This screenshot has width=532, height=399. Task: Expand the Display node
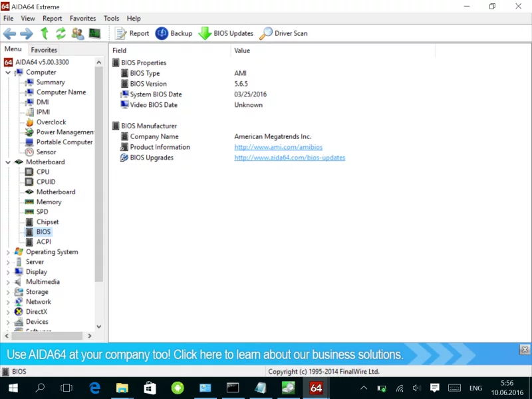coord(8,272)
